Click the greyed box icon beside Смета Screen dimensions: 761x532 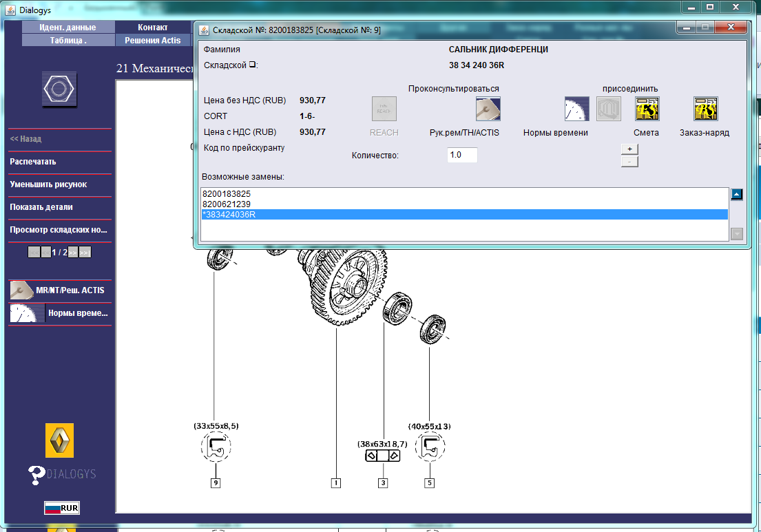coord(609,109)
